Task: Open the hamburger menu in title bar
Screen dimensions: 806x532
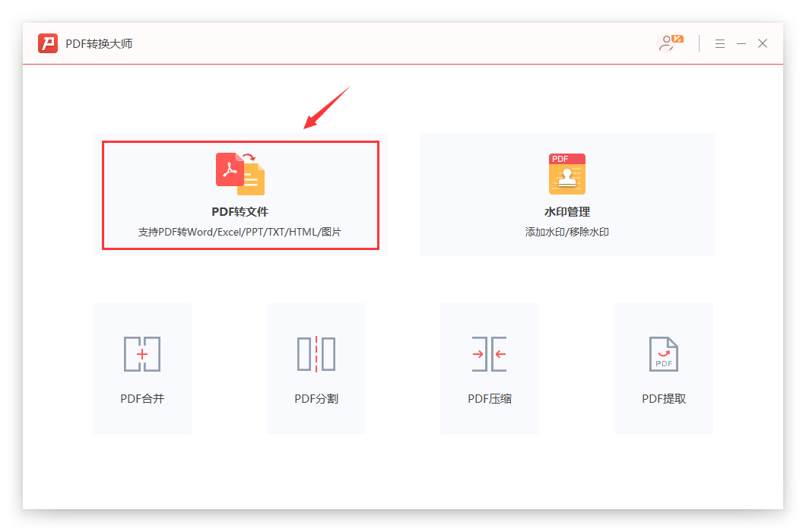Action: [719, 44]
